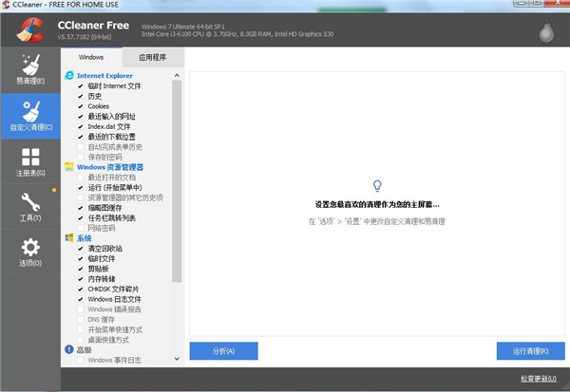Enable 网络密码 checkbox
Image resolution: width=570 pixels, height=392 pixels.
pyautogui.click(x=81, y=229)
